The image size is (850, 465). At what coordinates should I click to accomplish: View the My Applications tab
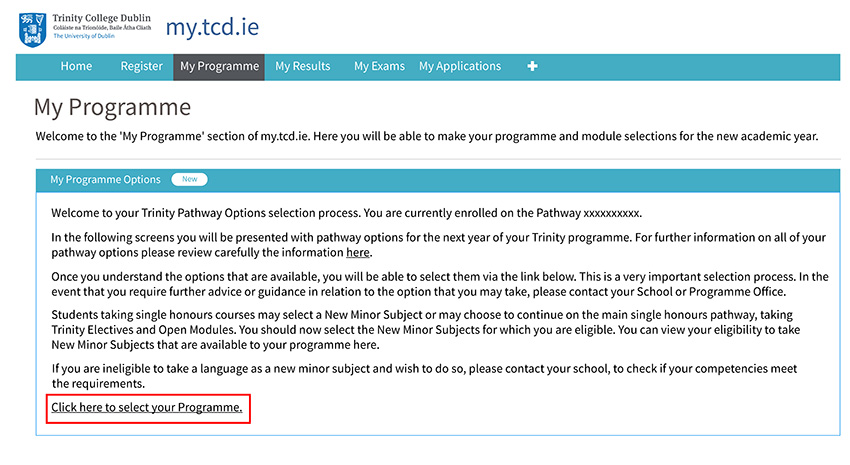pos(460,66)
